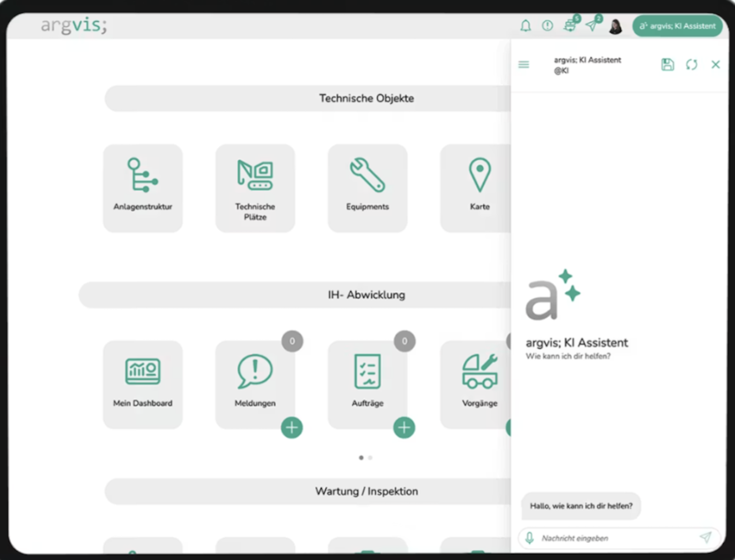Image resolution: width=735 pixels, height=560 pixels.
Task: Add a new Meldung with plus button
Action: click(292, 428)
